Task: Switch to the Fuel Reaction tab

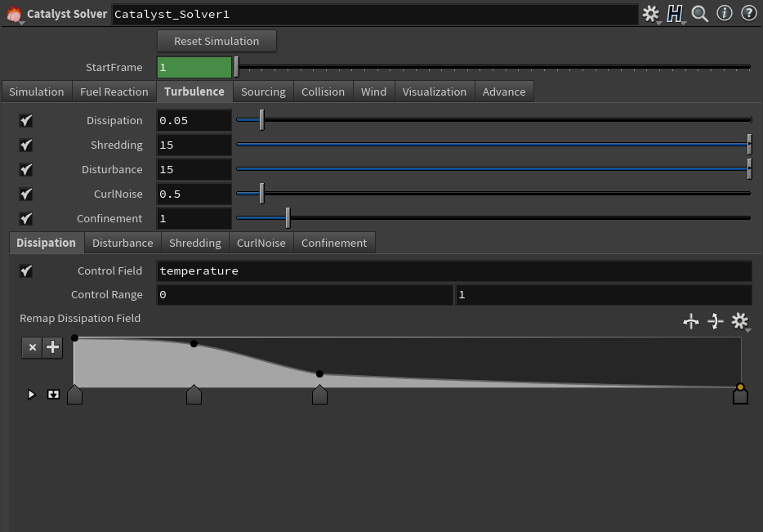Action: coord(114,92)
